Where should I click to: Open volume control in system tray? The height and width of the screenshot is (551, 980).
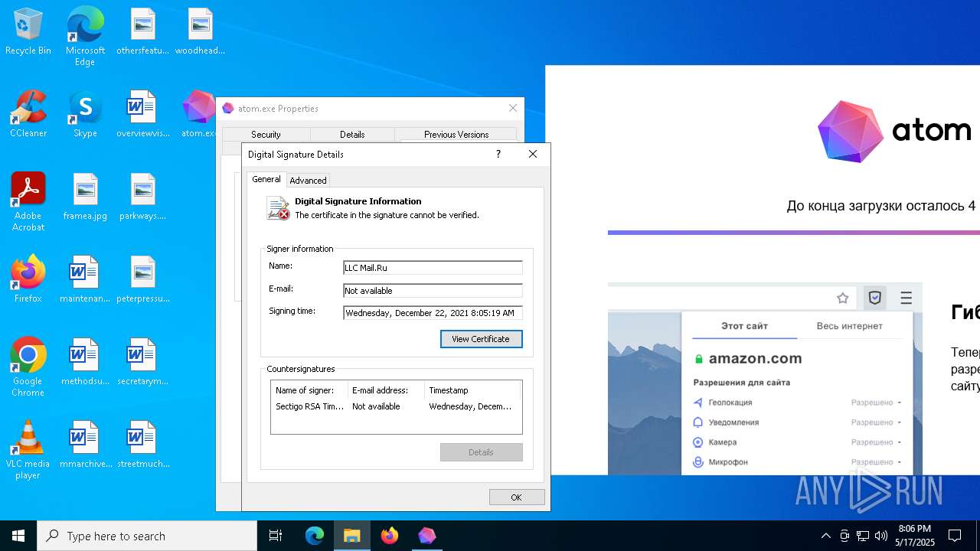(881, 536)
